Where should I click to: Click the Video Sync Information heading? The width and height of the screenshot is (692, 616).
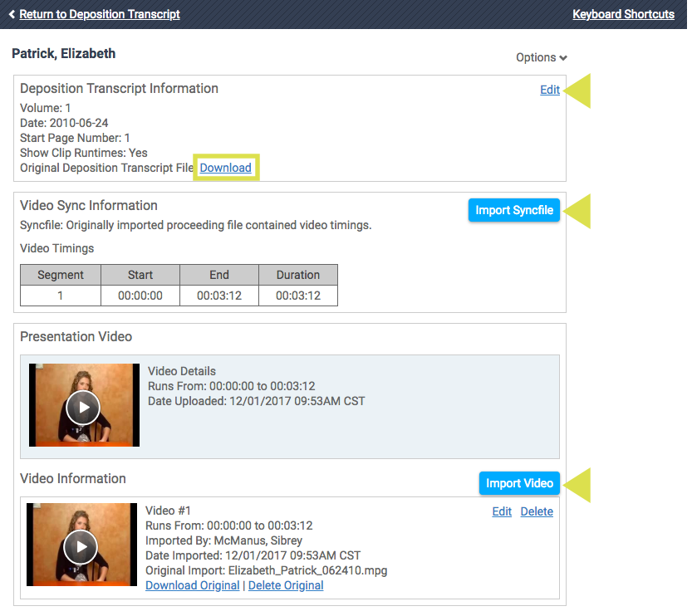click(89, 206)
